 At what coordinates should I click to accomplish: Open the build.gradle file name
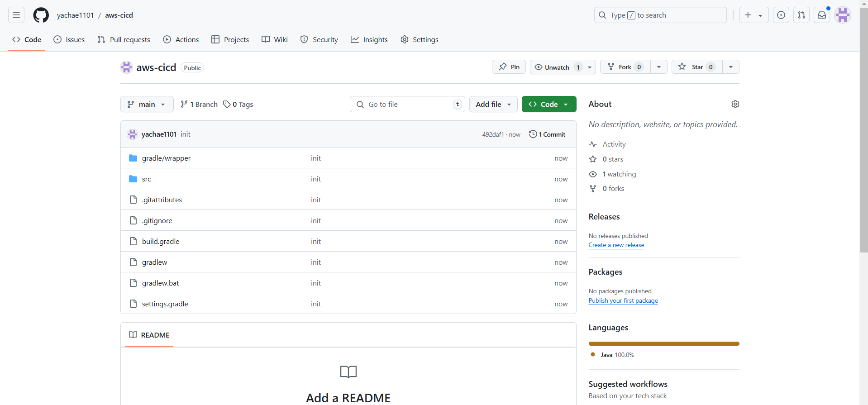(161, 241)
